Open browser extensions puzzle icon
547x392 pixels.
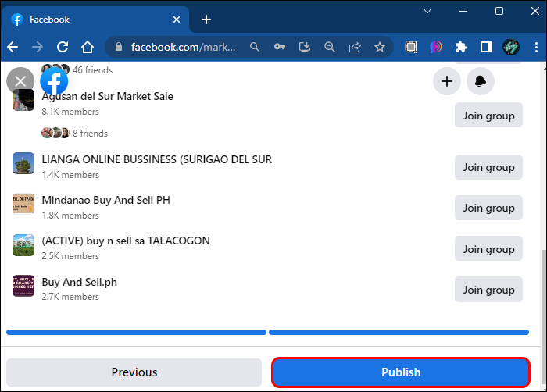460,47
